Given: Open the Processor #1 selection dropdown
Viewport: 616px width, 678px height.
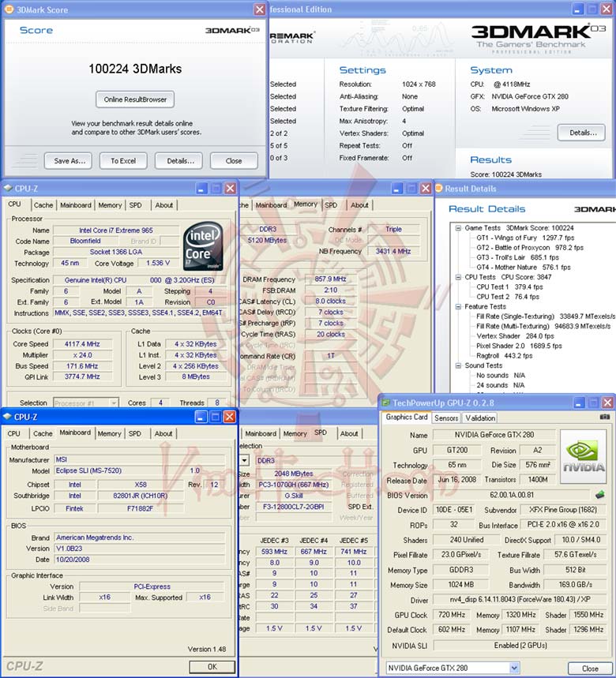Looking at the screenshot, I should click(114, 403).
